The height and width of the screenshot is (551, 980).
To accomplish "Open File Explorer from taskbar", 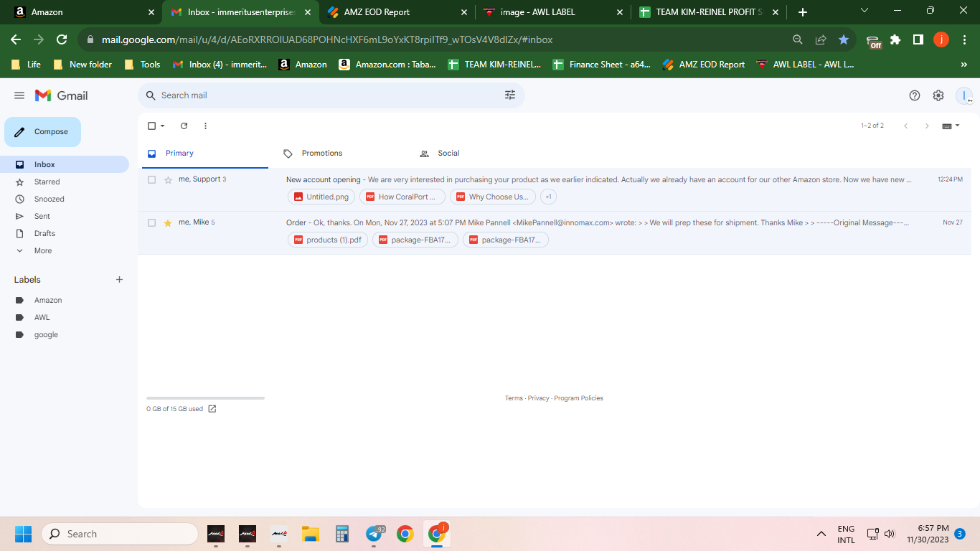I will 311,534.
